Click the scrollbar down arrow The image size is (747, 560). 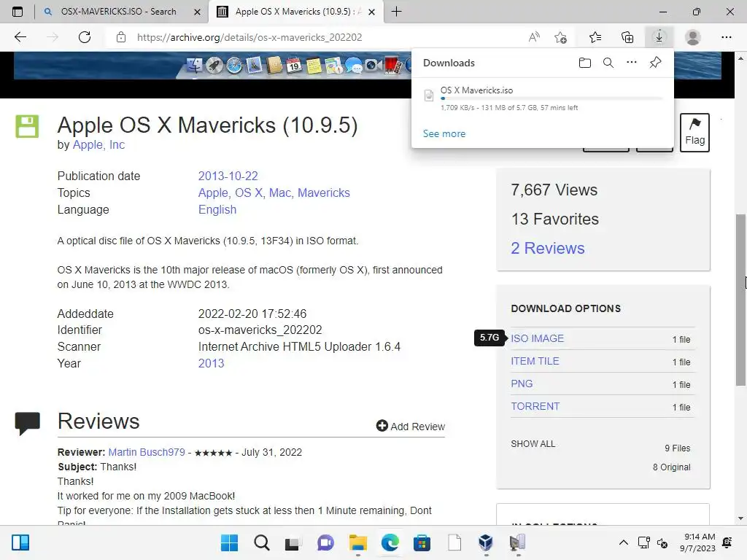(740, 518)
